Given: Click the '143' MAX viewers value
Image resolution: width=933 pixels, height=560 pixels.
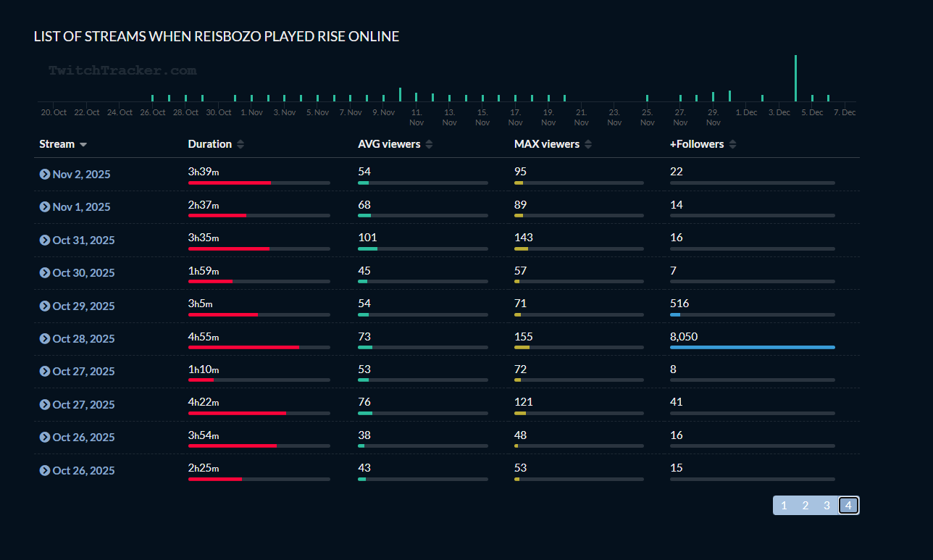Looking at the screenshot, I should 524,238.
